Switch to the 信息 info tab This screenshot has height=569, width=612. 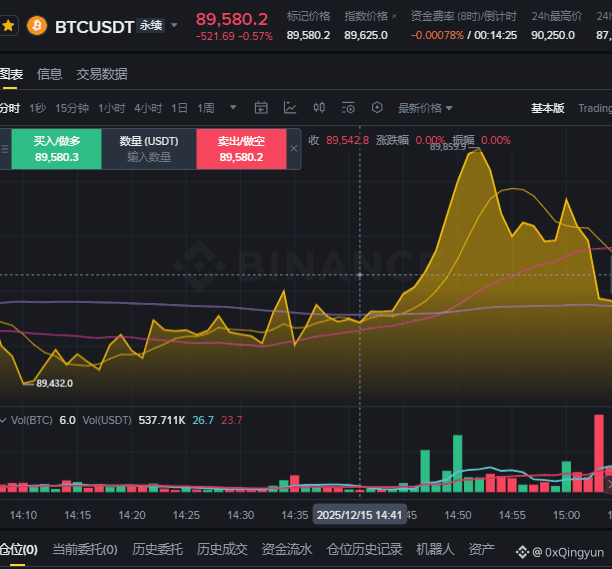tap(50, 74)
